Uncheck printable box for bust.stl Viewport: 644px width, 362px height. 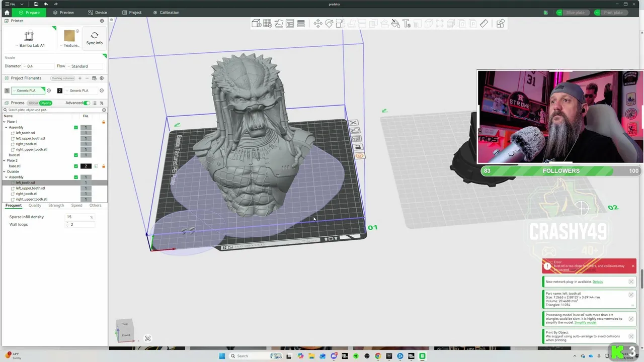pos(76,155)
